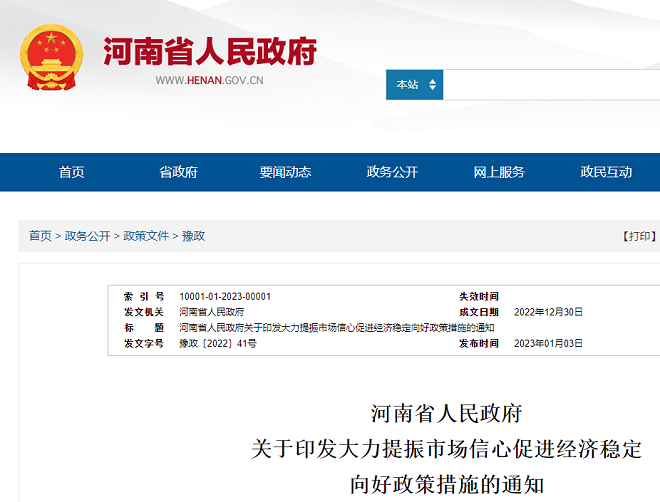Viewport: 660px width, 502px height.
Task: Click the 政策文件 breadcrumb link
Action: (146, 236)
